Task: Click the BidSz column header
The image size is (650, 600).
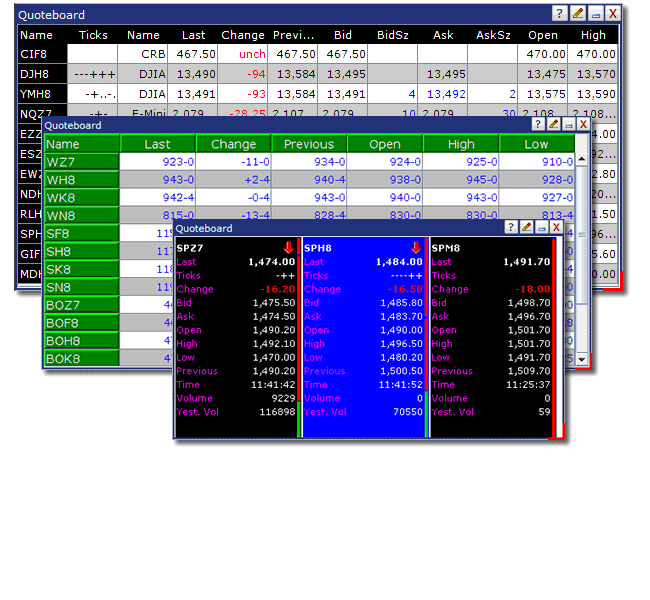Action: (x=393, y=35)
